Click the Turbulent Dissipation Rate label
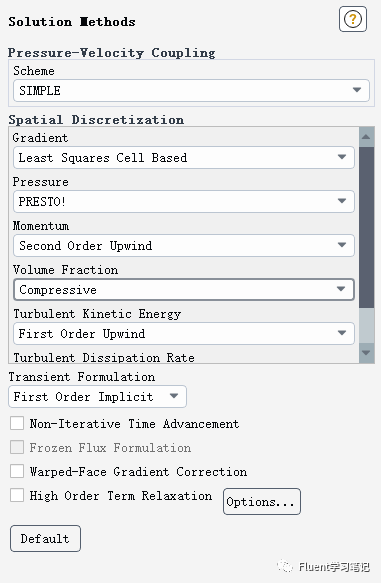This screenshot has width=381, height=583. coord(104,358)
